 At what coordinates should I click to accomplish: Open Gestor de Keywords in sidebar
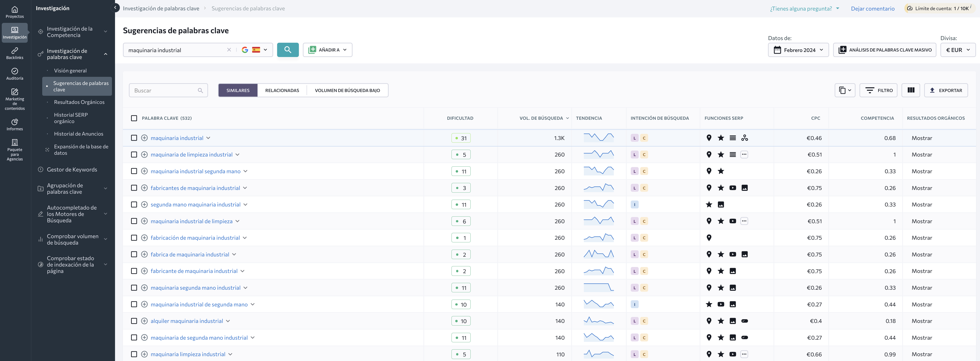click(x=72, y=169)
